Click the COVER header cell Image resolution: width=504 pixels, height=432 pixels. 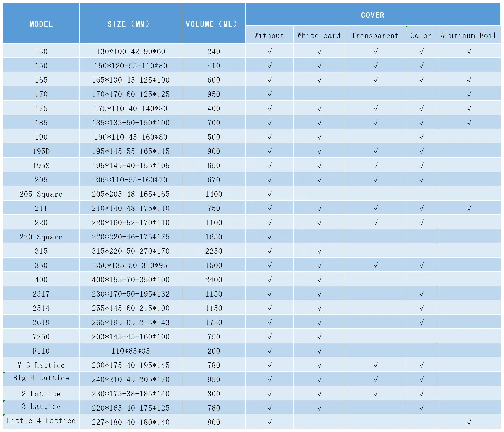click(372, 15)
